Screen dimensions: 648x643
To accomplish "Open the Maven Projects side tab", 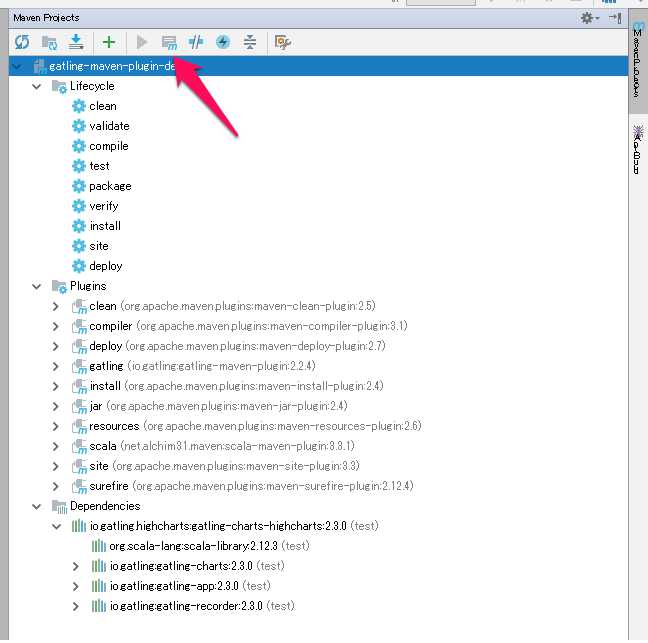I will (x=638, y=61).
